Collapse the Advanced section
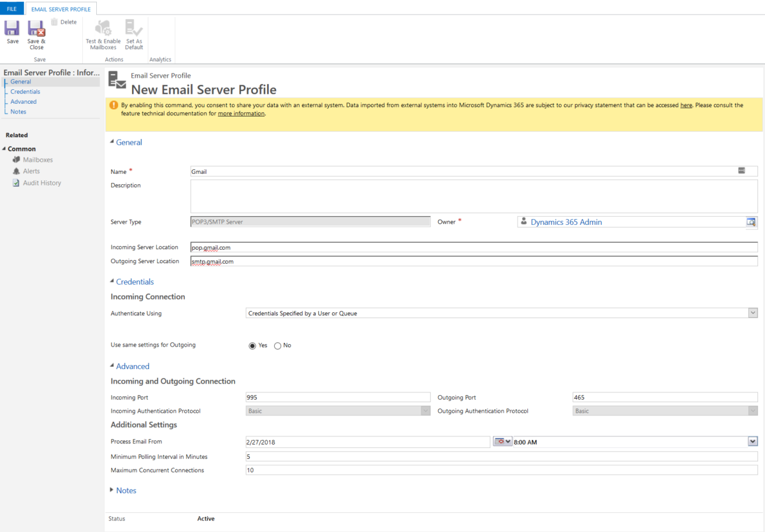The width and height of the screenshot is (765, 532). [112, 366]
